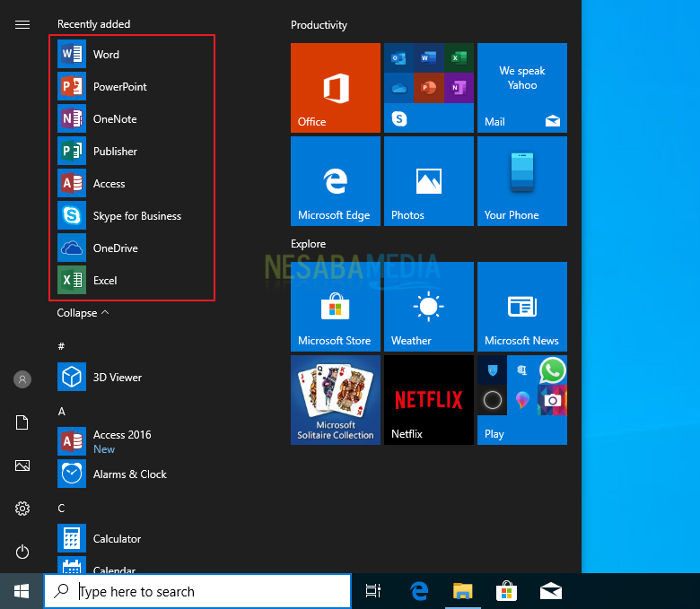Open the Your Phone tile
Screen dimensions: 700x609
click(x=522, y=181)
